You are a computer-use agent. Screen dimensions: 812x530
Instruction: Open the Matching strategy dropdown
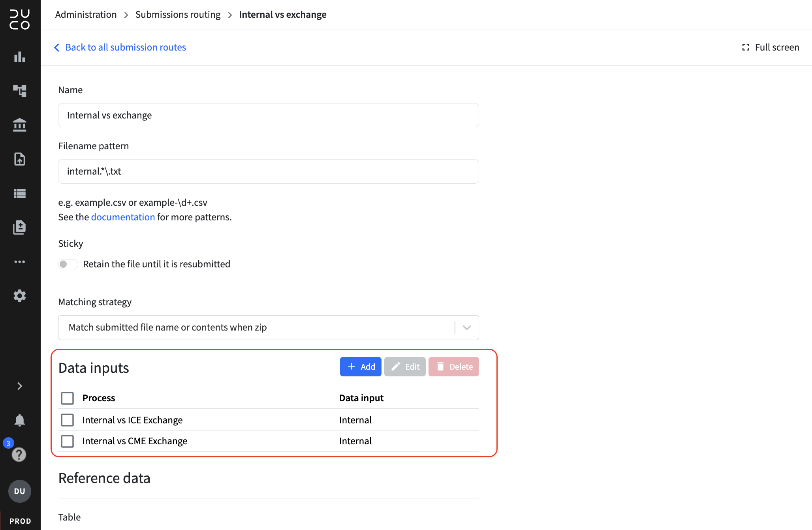[x=268, y=327]
